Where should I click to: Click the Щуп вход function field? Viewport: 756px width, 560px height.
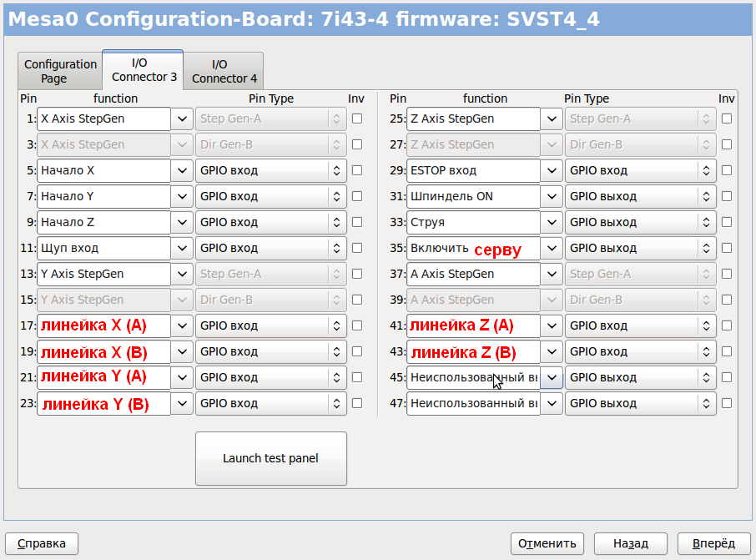point(103,248)
